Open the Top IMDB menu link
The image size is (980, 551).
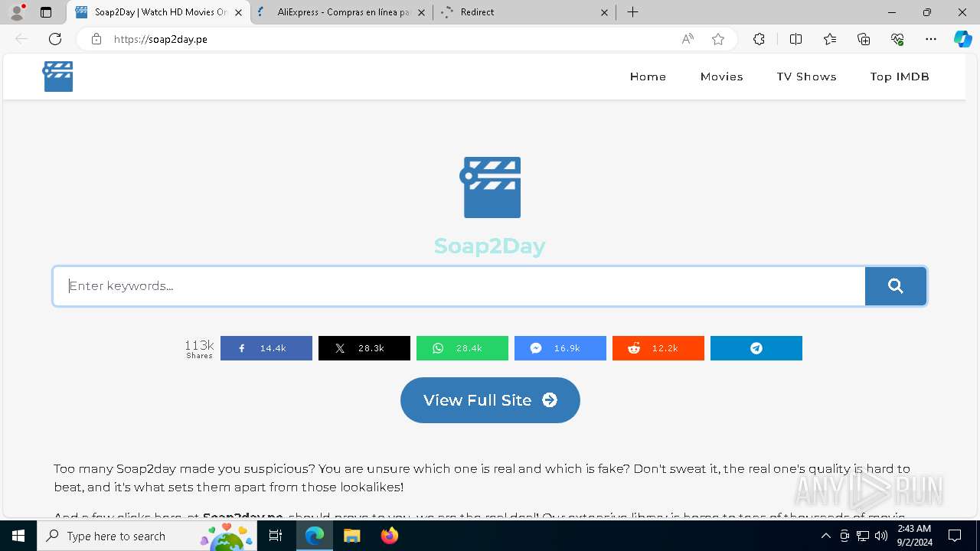click(900, 77)
